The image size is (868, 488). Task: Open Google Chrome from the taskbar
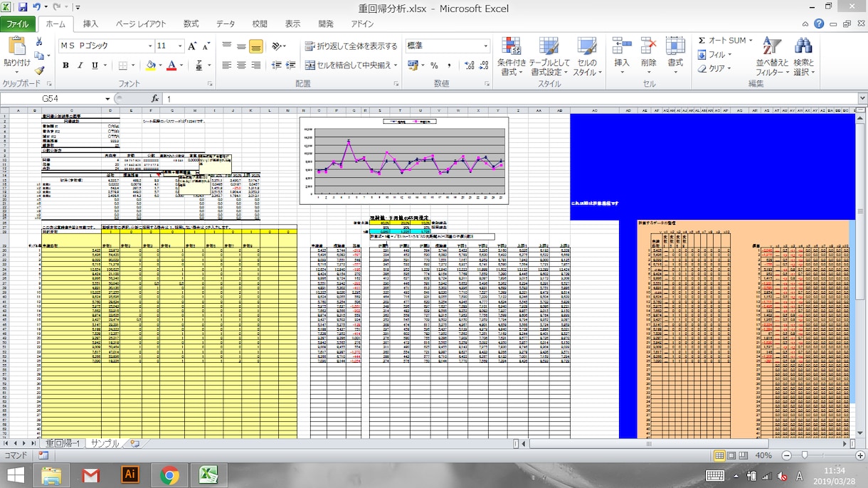169,475
